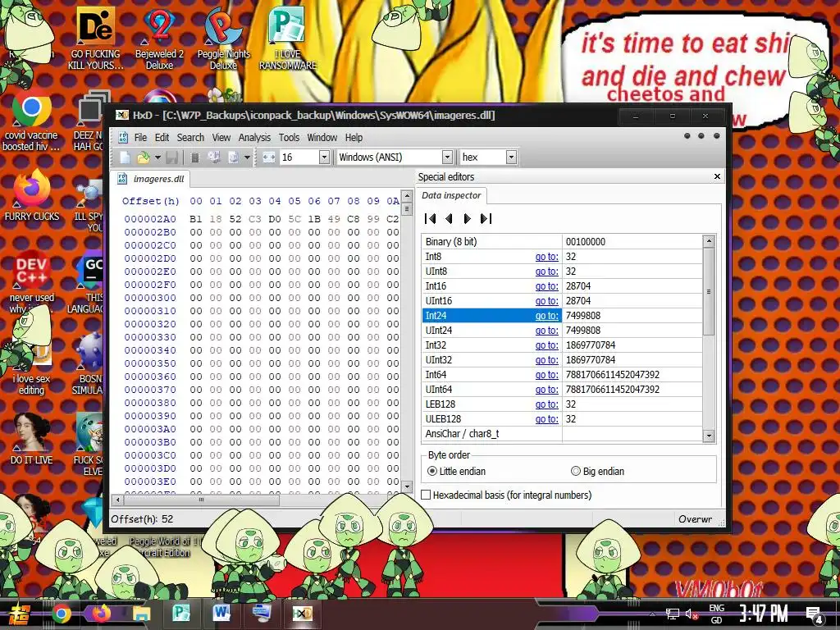
Task: Select the Publisher 'I LOVE RANSOMWARE' desktop icon
Action: 288,38
